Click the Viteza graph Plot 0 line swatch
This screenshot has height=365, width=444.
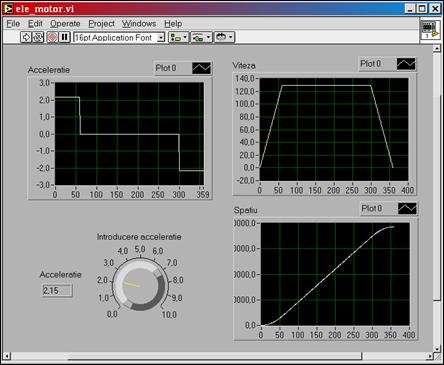pyautogui.click(x=406, y=64)
